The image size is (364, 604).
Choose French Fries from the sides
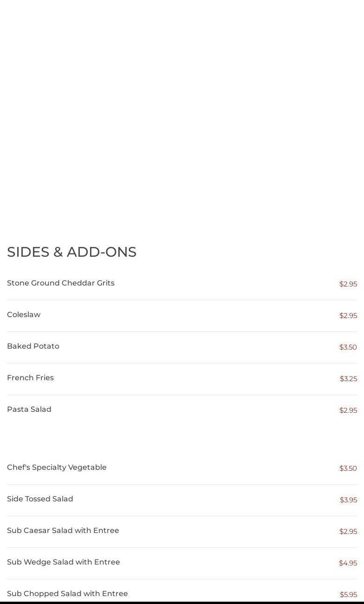pos(30,378)
